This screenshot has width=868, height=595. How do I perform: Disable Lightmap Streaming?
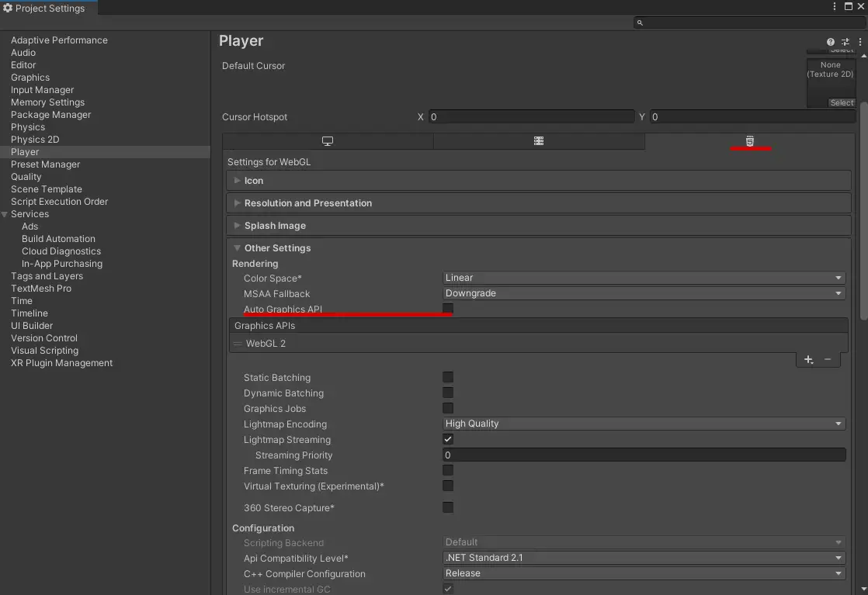[448, 439]
